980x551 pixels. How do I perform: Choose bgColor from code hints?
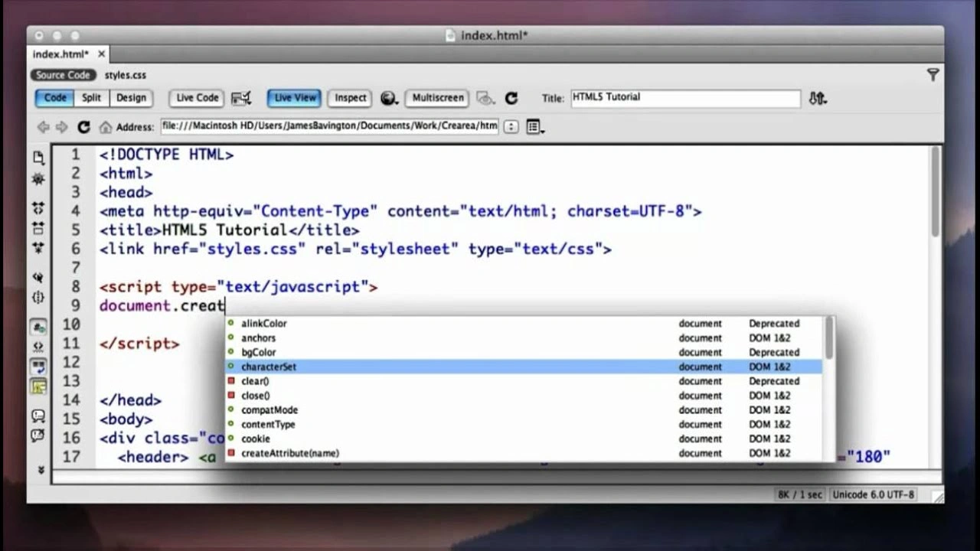[x=524, y=353]
